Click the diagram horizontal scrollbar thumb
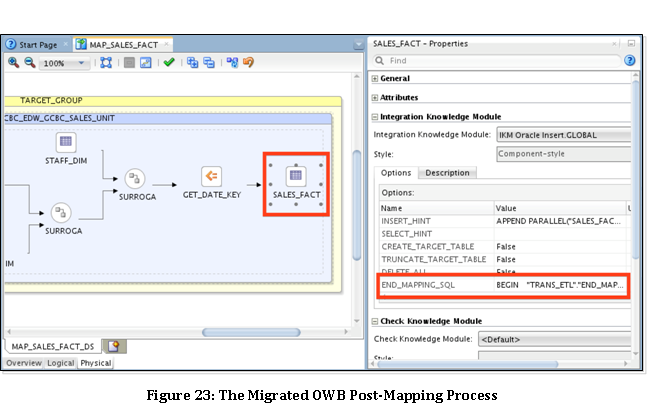647x410 pixels. [251, 332]
